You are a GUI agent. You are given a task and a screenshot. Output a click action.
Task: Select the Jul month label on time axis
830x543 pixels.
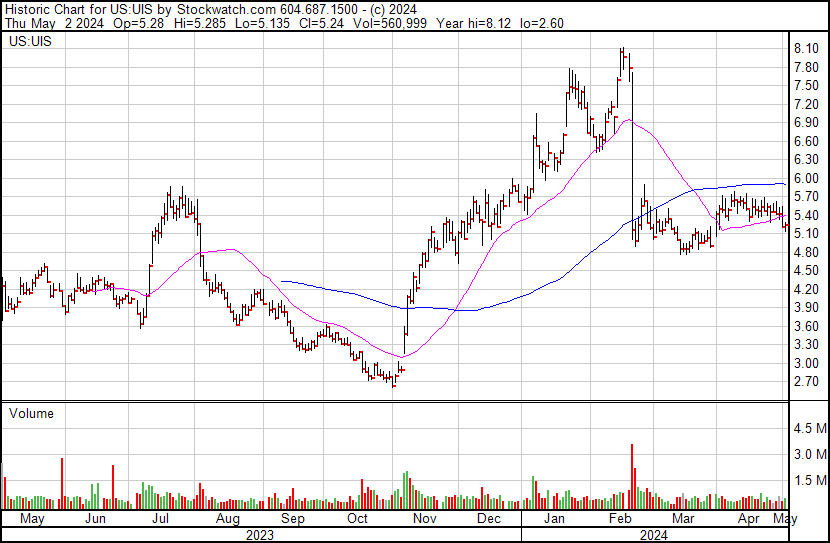tap(160, 520)
